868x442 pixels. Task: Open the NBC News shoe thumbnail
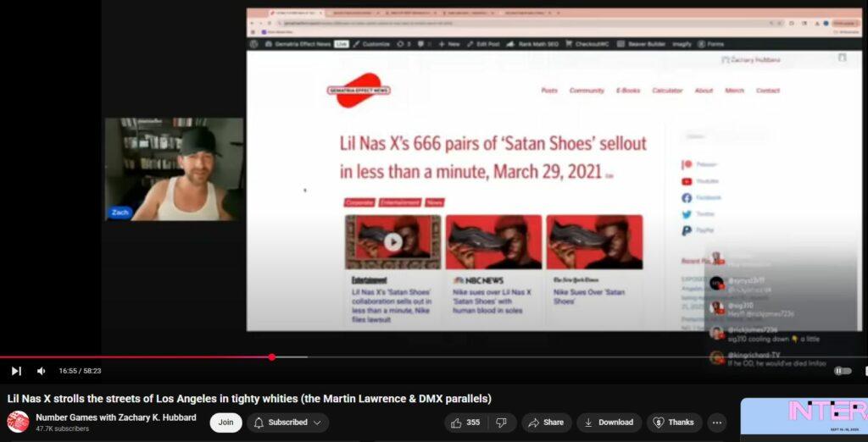click(x=494, y=242)
